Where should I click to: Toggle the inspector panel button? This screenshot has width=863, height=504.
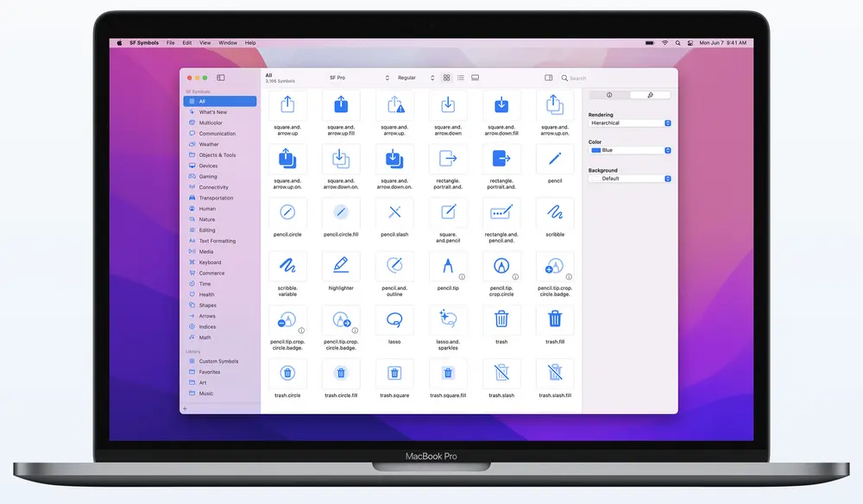pyautogui.click(x=548, y=78)
